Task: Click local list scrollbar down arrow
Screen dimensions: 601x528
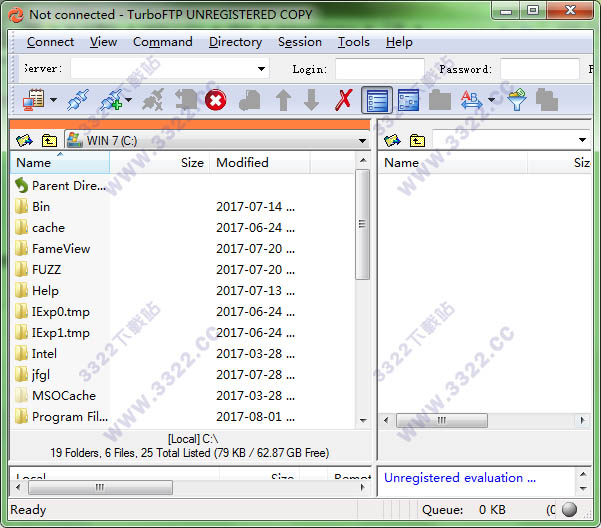Action: click(363, 420)
